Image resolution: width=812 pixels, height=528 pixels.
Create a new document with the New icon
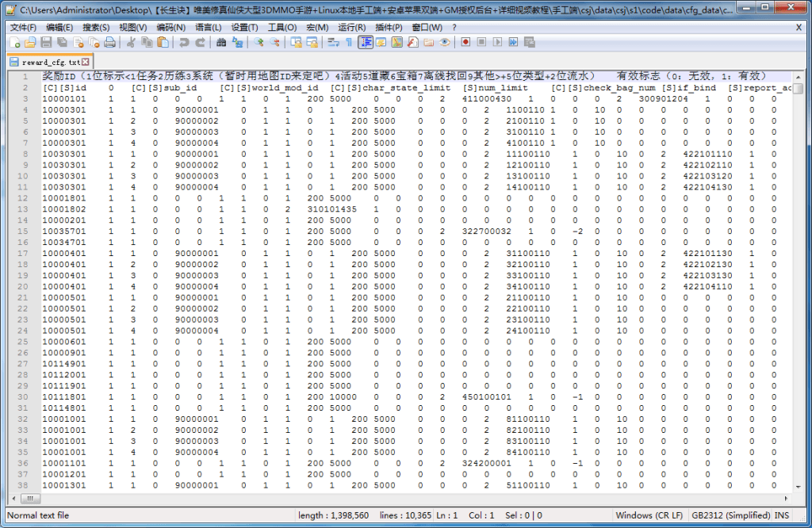[14, 42]
